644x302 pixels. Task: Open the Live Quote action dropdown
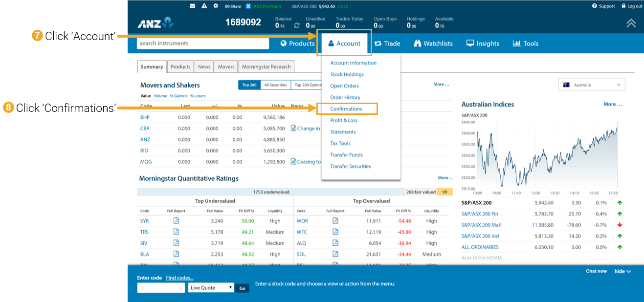point(211,287)
